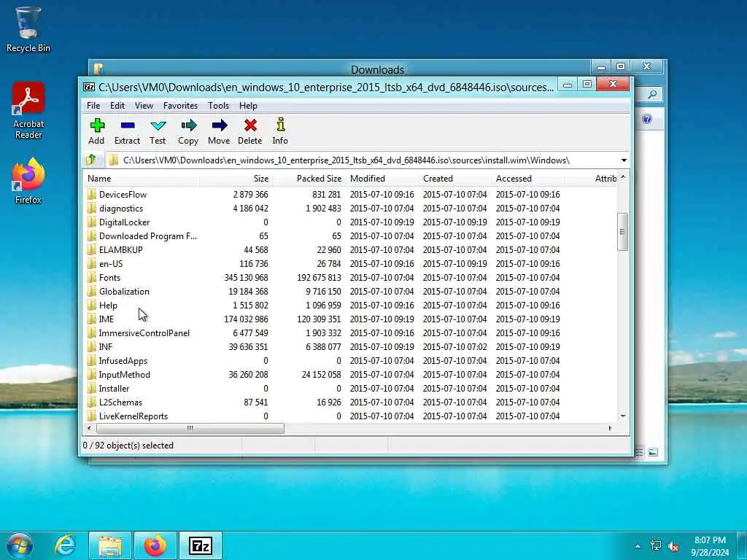Screen dimensions: 747x560
Task: Click the Add toolbar icon
Action: [x=97, y=125]
